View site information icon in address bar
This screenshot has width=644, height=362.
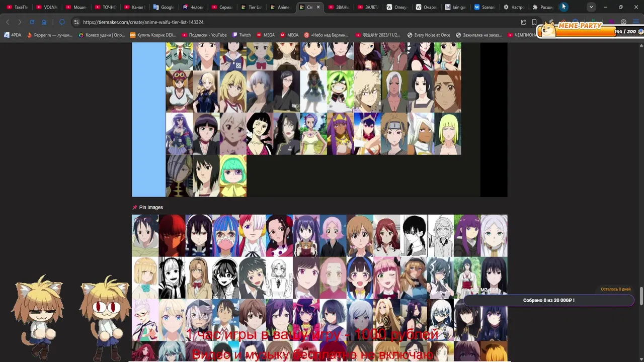76,22
